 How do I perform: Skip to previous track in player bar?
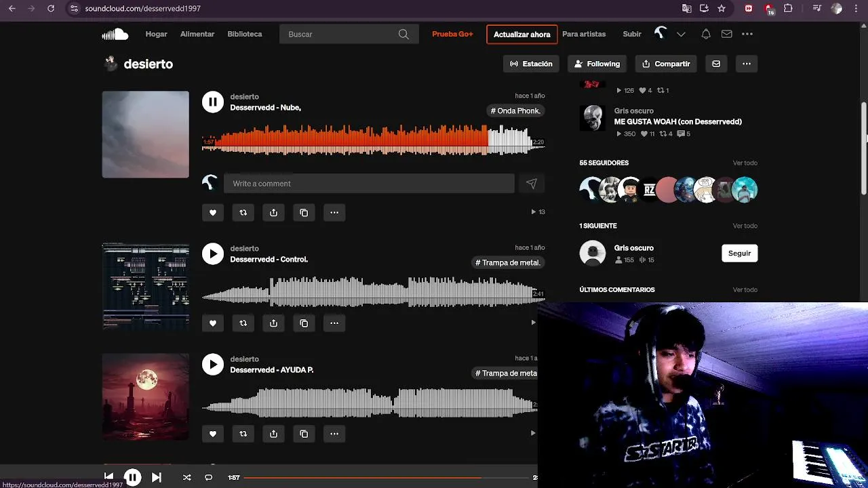(x=108, y=477)
